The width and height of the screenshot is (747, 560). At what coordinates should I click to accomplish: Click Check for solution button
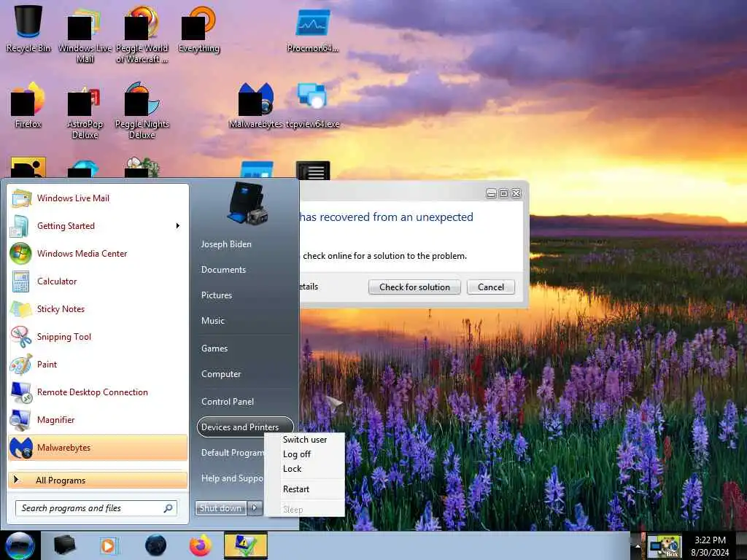414,287
